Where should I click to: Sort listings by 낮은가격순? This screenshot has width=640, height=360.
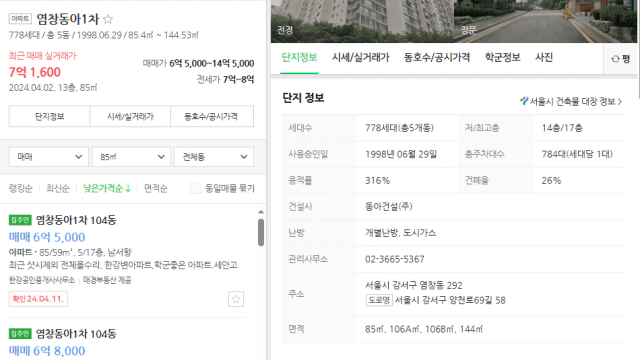click(x=107, y=188)
